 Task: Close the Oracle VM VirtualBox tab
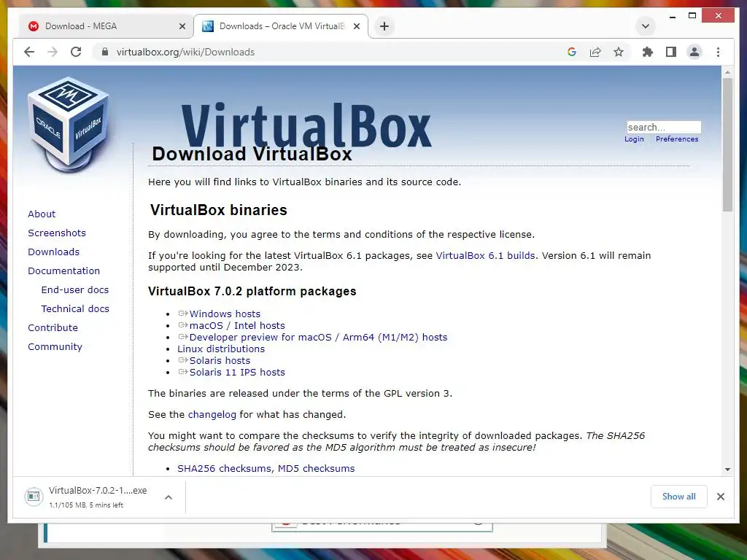(356, 26)
